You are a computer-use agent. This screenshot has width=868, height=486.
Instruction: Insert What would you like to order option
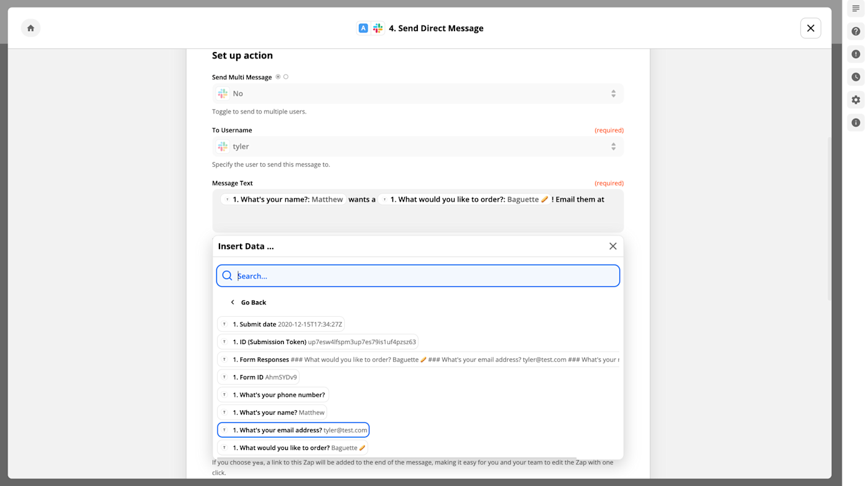click(x=293, y=448)
